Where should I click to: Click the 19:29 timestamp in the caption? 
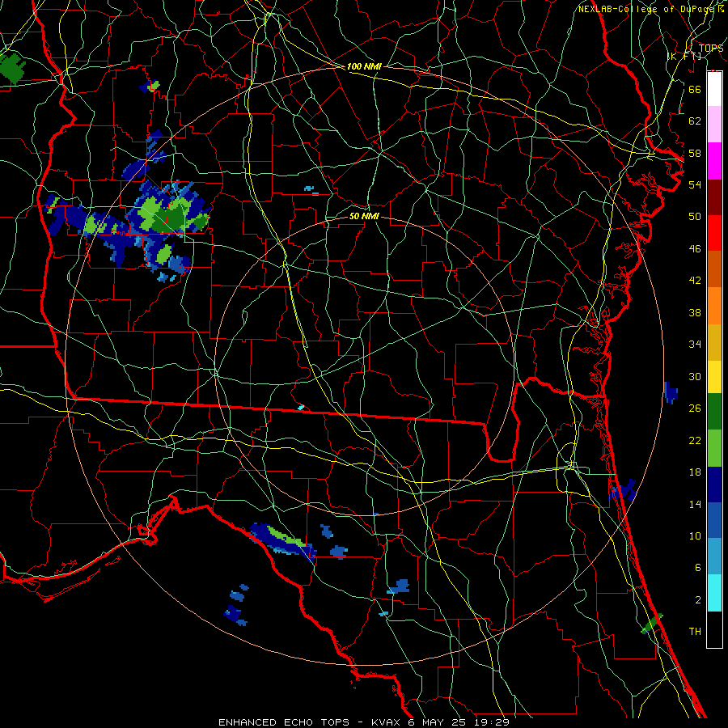pos(491,722)
